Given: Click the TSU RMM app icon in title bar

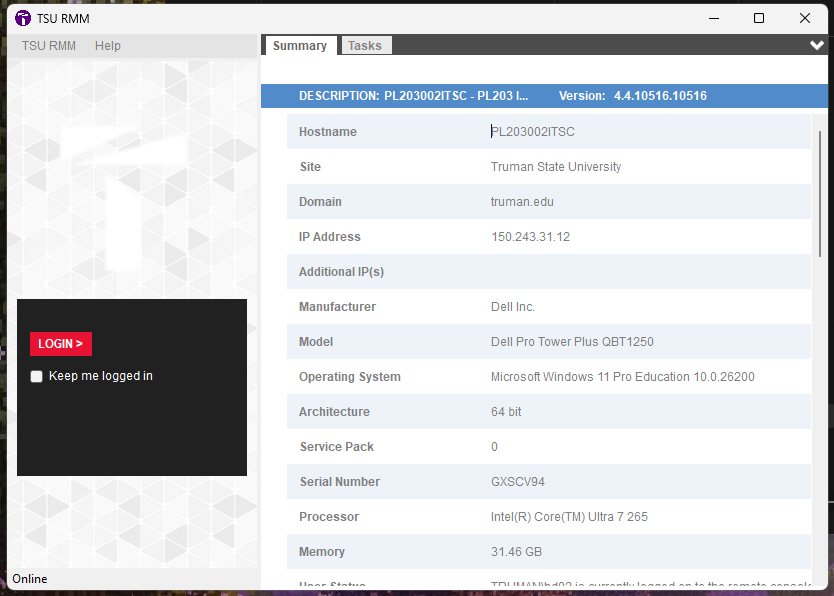Looking at the screenshot, I should coord(23,18).
